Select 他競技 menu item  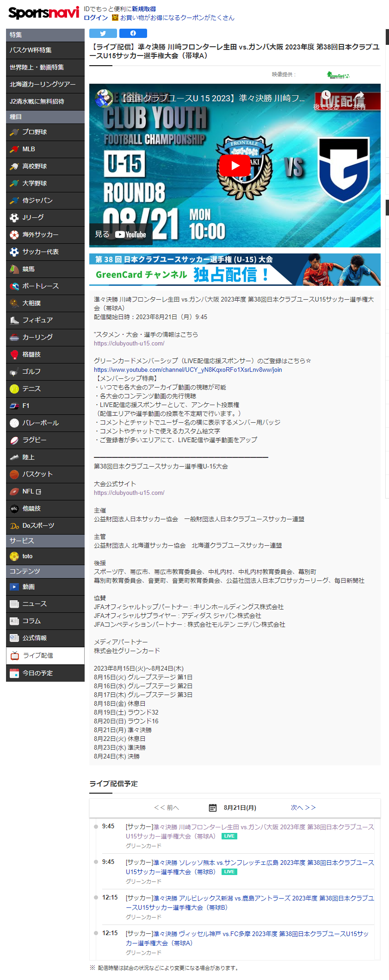coord(45,509)
